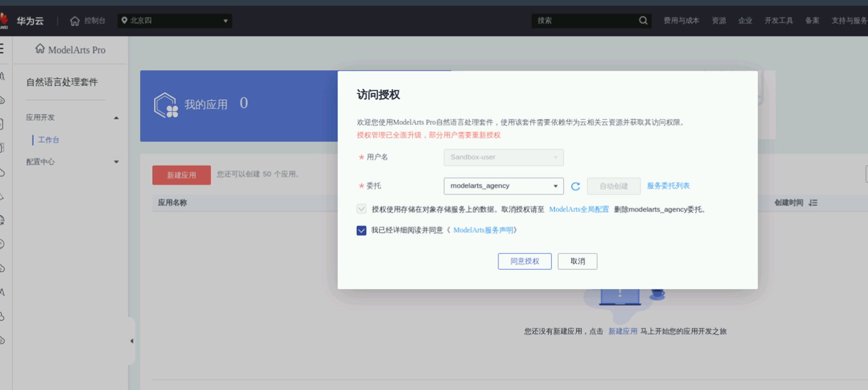Click into the top search input field

click(586, 21)
